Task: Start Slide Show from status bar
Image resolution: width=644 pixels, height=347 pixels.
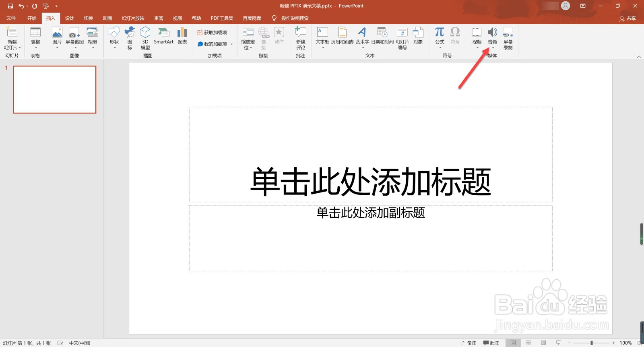Action: 558,343
